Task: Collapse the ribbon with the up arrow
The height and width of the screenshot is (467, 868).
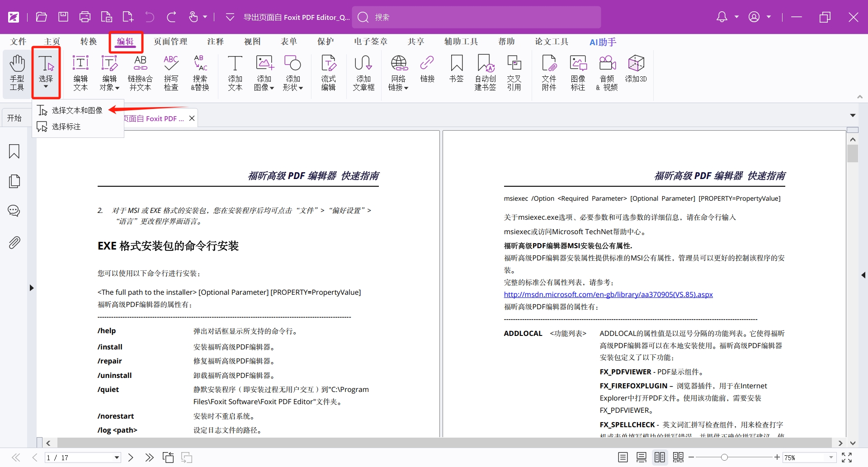Action: pos(860,97)
